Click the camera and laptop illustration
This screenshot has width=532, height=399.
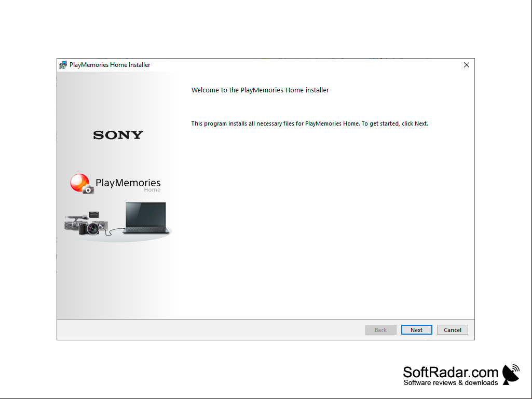point(118,221)
